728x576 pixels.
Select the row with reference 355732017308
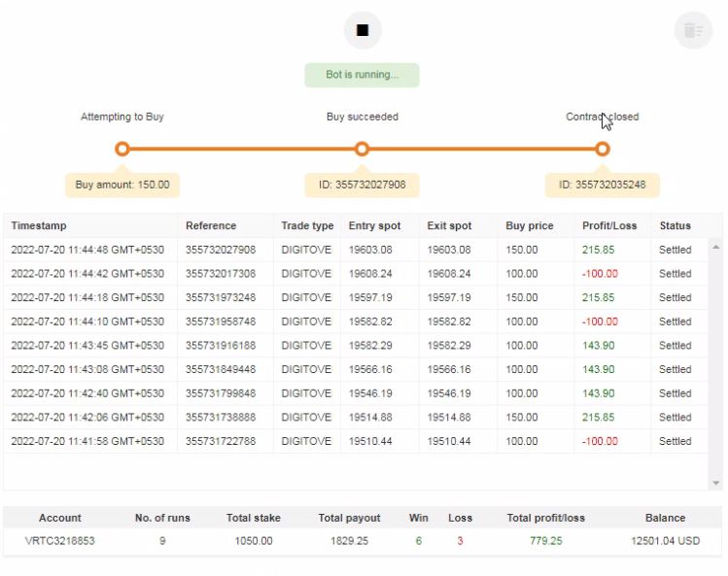[221, 274]
